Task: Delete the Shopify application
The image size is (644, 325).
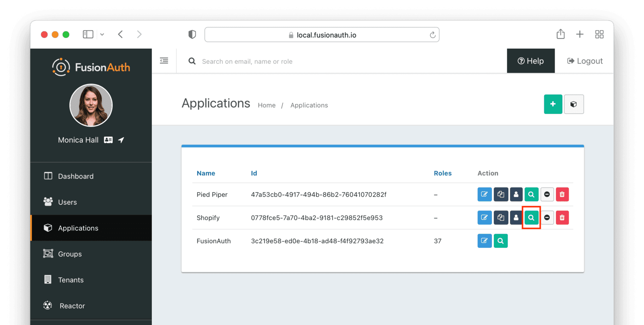Action: pos(562,218)
